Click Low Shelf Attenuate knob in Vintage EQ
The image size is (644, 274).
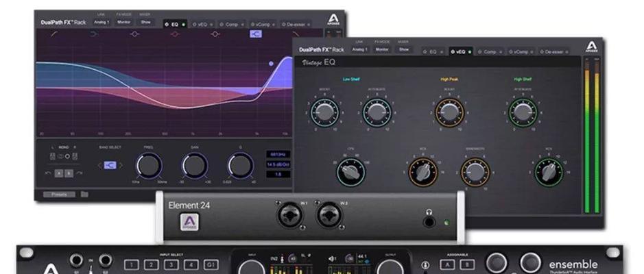377,112
